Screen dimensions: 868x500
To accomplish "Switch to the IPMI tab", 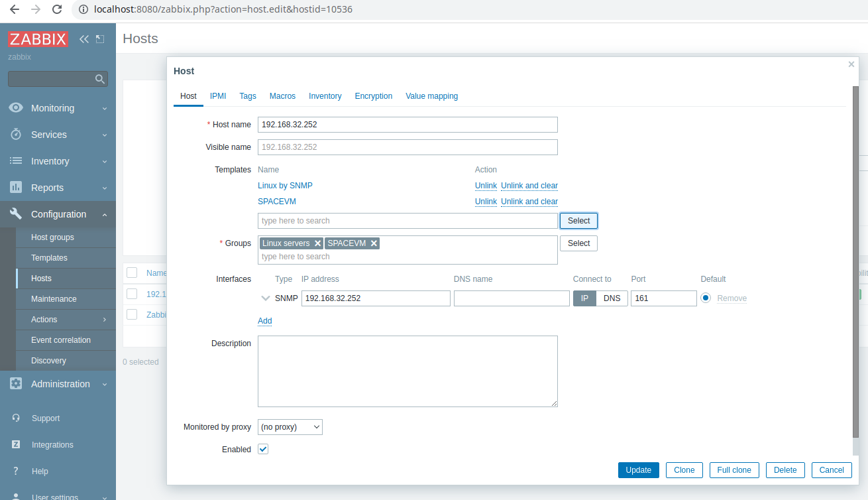I will pyautogui.click(x=218, y=96).
